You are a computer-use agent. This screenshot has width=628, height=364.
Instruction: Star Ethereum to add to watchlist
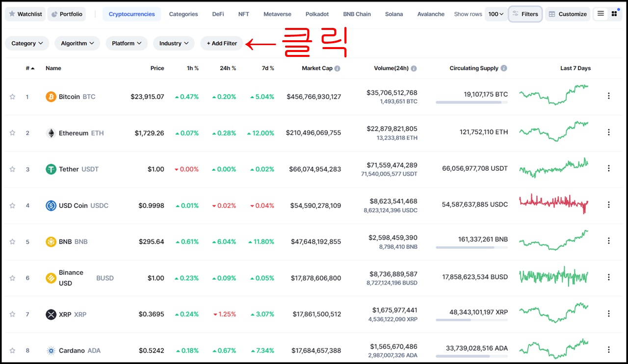13,133
